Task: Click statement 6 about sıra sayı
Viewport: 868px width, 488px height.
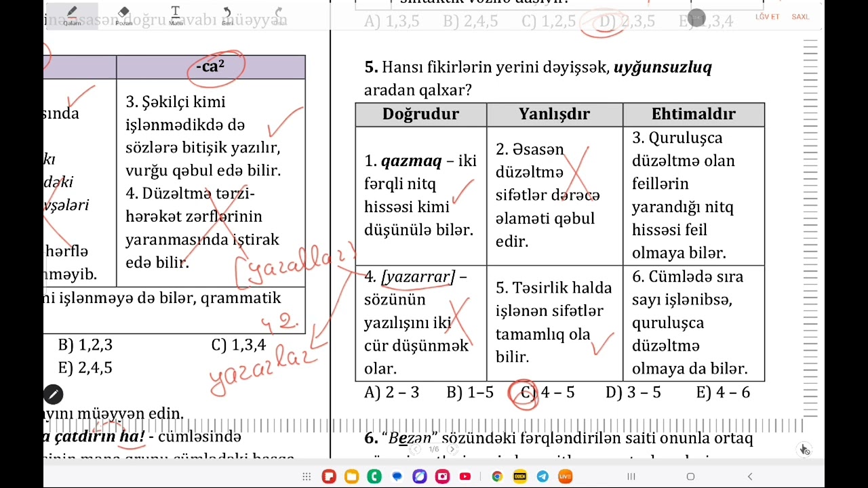Action: click(x=693, y=323)
